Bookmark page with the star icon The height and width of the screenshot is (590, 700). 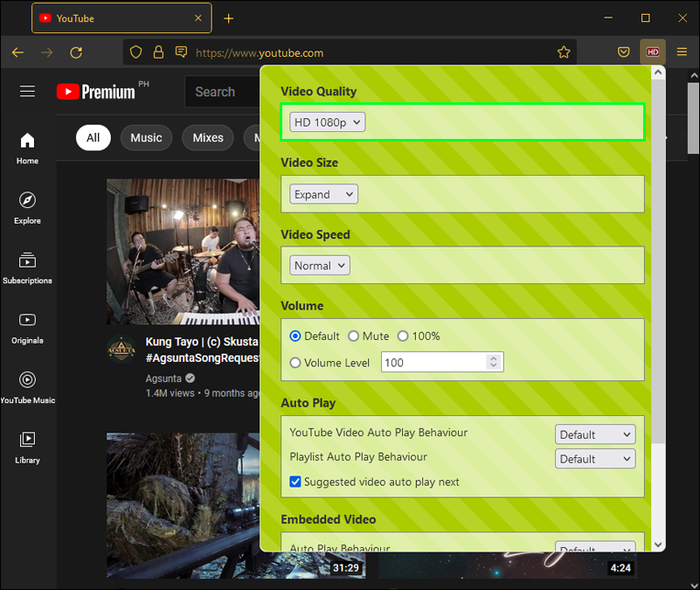tap(564, 52)
